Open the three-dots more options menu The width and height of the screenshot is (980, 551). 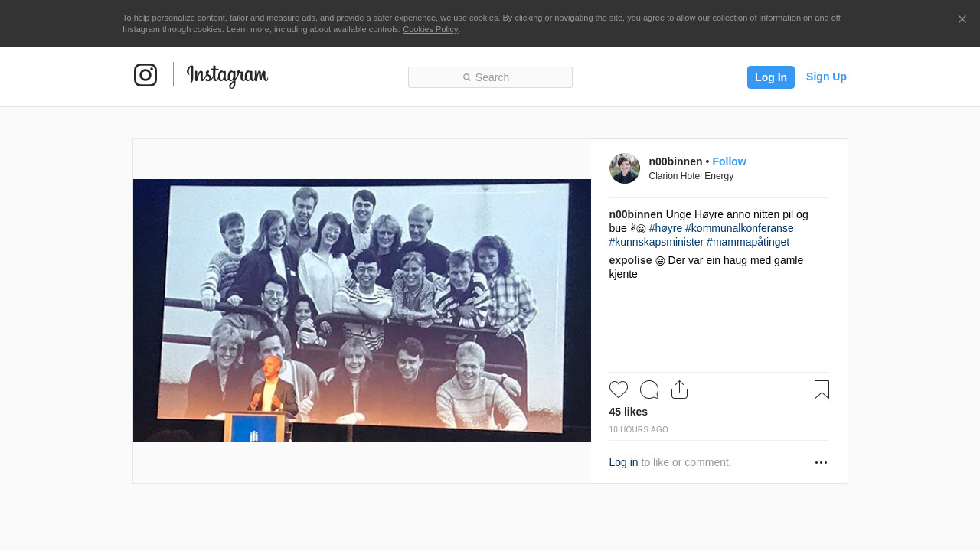tap(821, 462)
